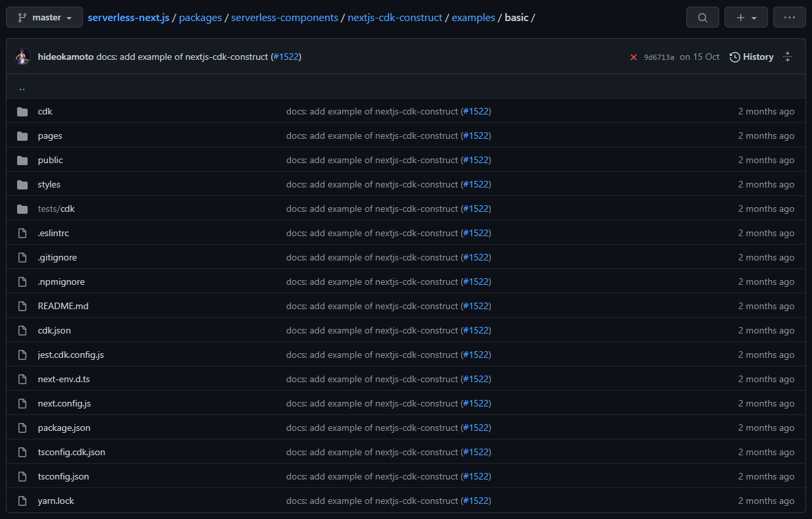The height and width of the screenshot is (519, 812).
Task: Go to the examples breadcrumb
Action: click(x=473, y=18)
